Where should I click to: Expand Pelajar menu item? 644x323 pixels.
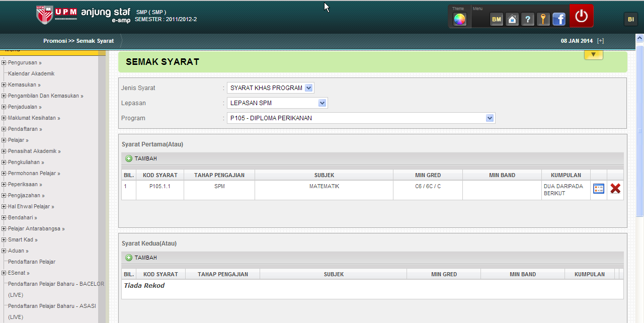point(18,140)
